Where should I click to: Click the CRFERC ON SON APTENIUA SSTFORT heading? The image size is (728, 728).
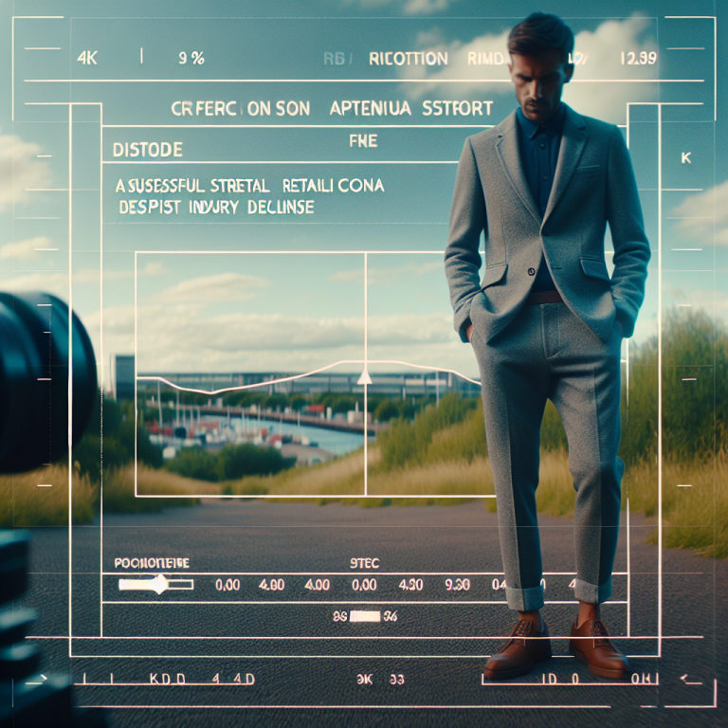332,110
